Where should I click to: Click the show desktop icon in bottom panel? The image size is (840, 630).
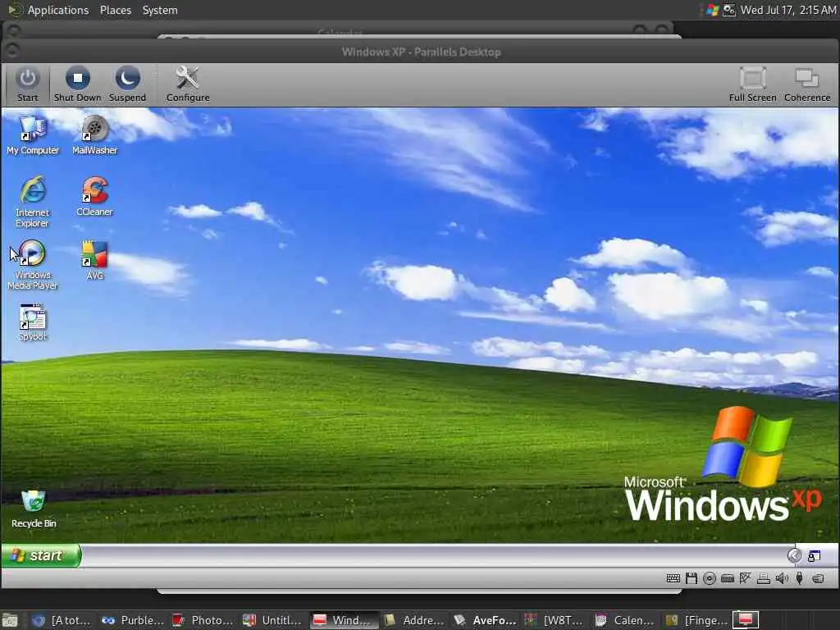coord(10,620)
